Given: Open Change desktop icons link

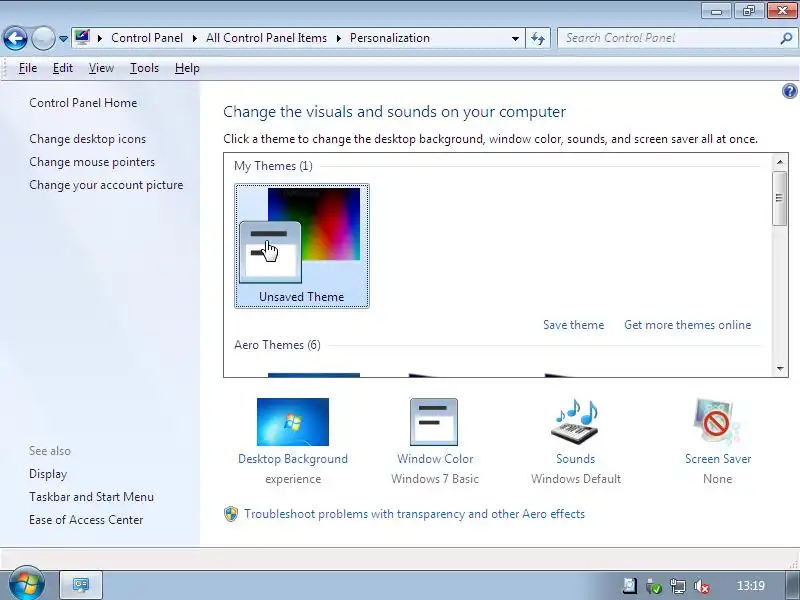Looking at the screenshot, I should [87, 139].
